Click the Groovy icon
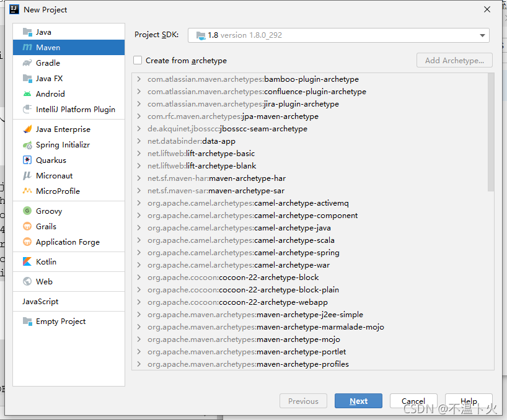This screenshot has height=420, width=507. pyautogui.click(x=27, y=211)
